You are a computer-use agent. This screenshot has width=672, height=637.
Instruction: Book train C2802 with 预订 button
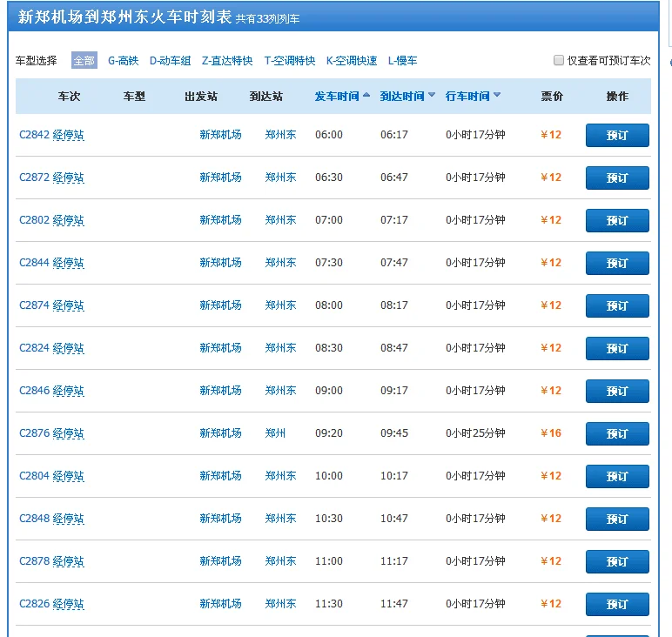(x=617, y=221)
